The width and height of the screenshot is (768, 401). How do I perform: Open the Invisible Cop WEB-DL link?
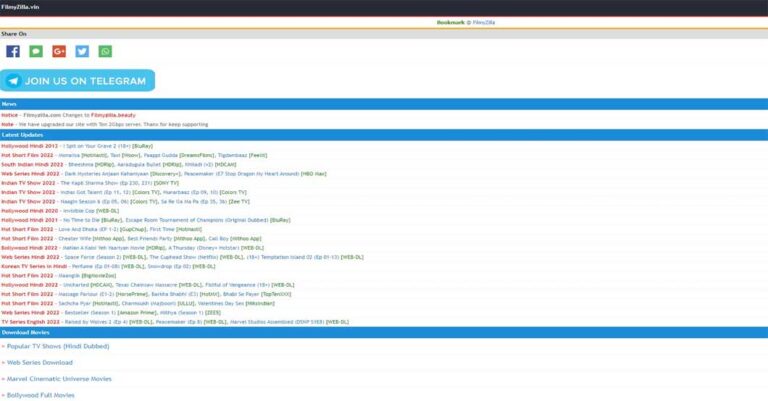79,211
